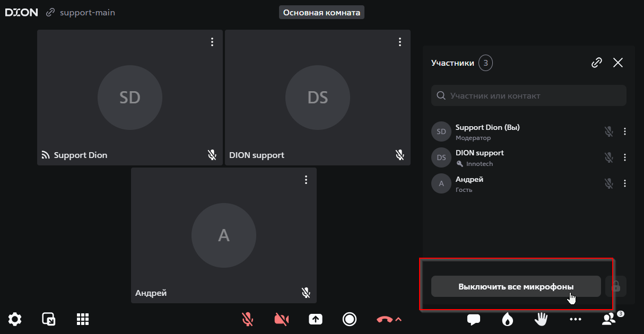Toggle the camera in bottom toolbar
This screenshot has width=644, height=334.
coord(282,319)
